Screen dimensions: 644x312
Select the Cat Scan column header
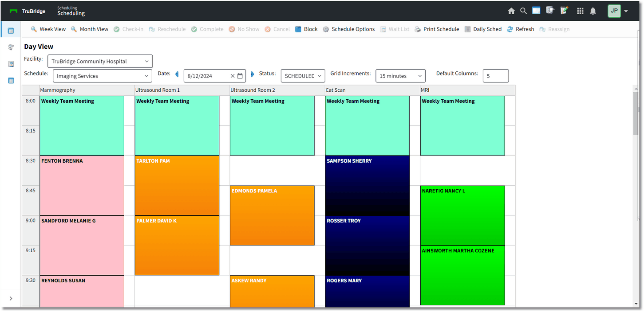click(x=372, y=90)
